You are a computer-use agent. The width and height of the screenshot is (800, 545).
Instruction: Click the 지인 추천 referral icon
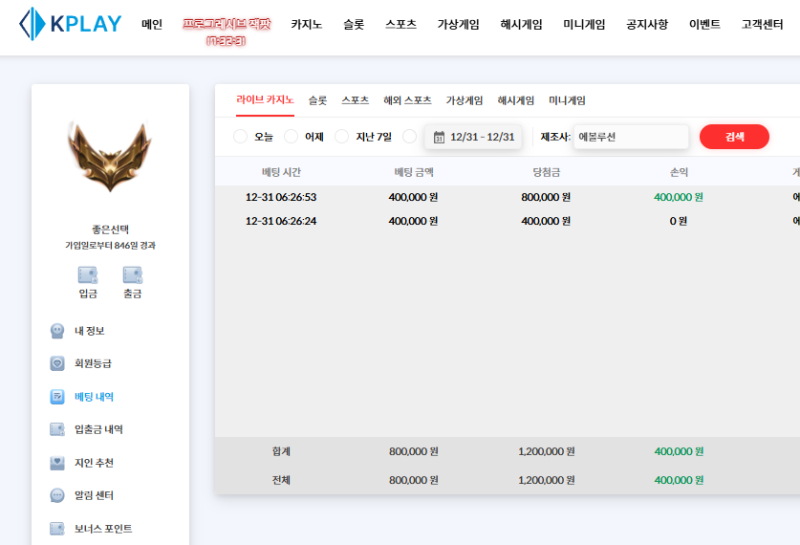coord(58,463)
